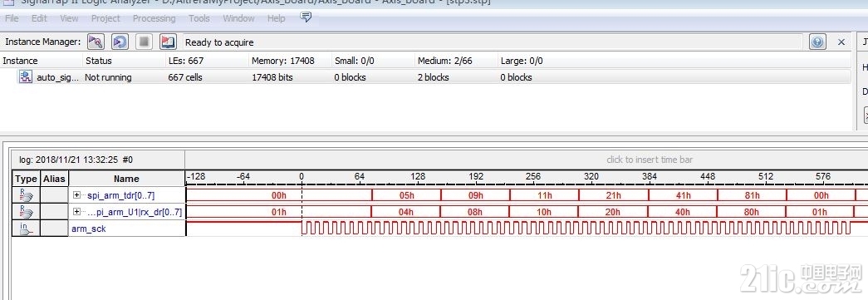
Task: Select the auto_sig instance icon
Action: point(26,77)
